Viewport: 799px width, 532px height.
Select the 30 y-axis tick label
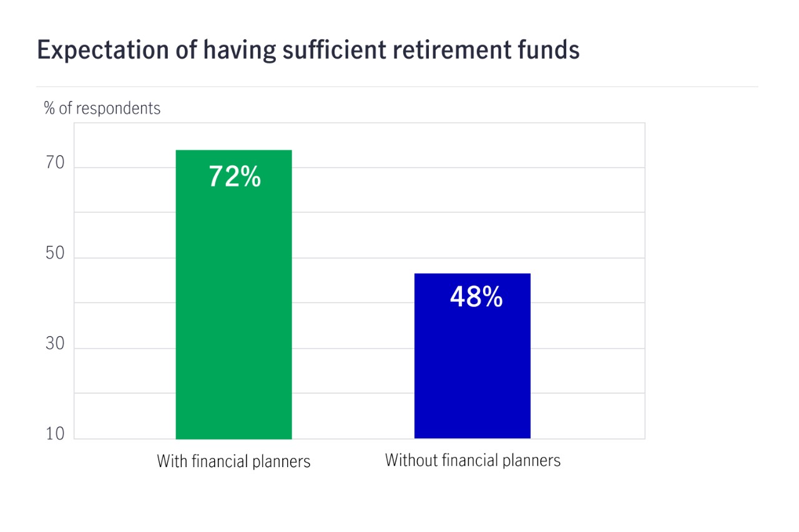(x=56, y=344)
